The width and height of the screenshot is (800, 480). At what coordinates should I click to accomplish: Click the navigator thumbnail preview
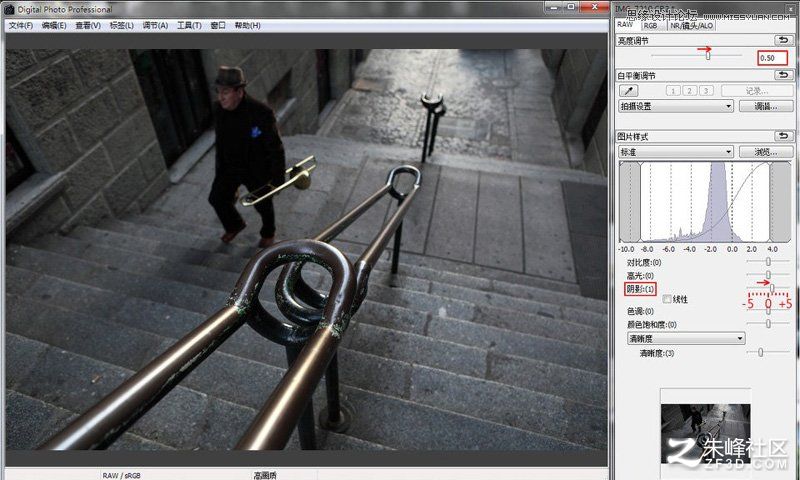706,433
